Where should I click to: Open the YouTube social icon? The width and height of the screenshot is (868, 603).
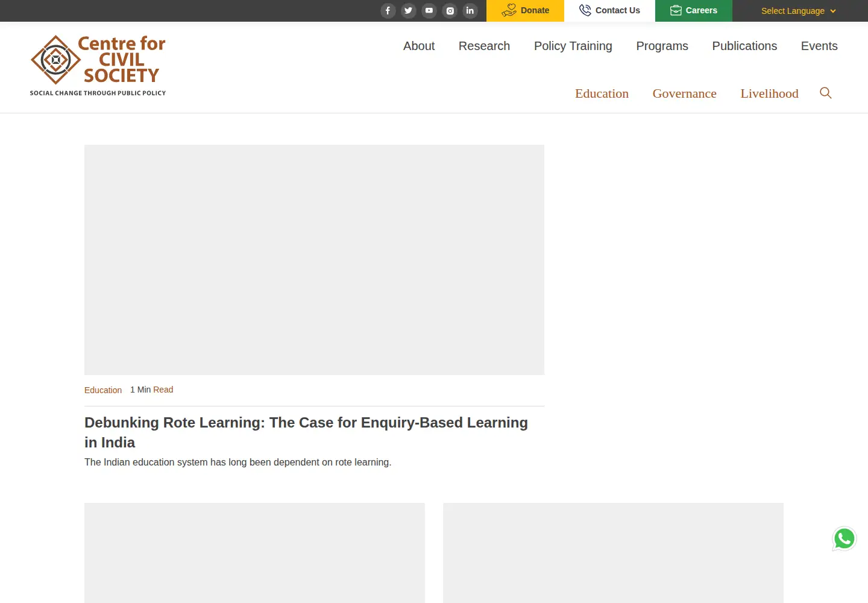429,11
